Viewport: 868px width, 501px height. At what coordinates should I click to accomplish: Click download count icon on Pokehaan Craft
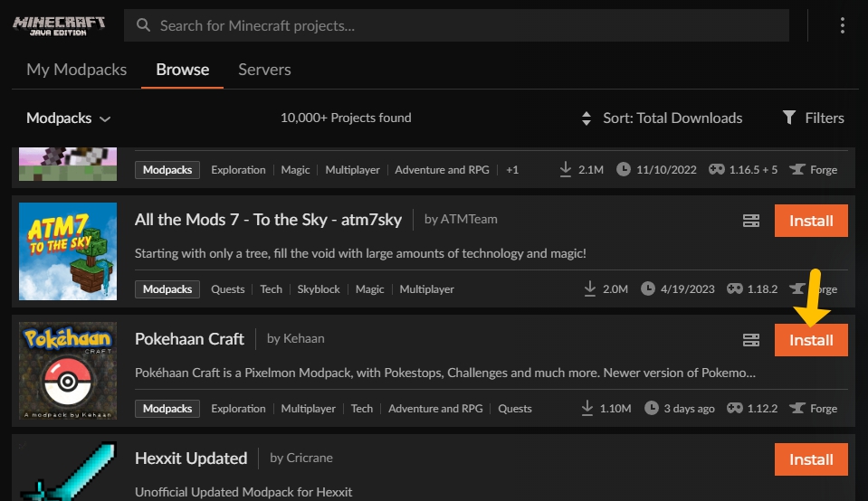point(589,409)
